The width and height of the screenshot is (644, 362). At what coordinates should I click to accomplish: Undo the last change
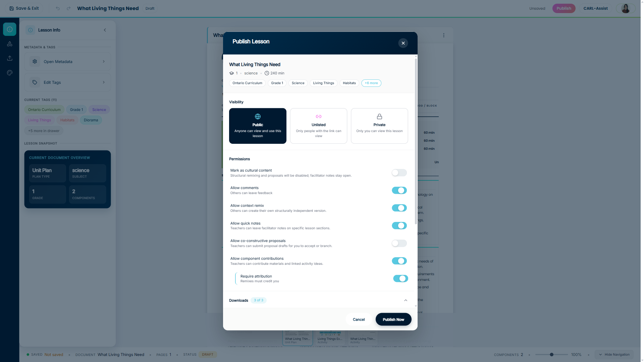click(x=57, y=8)
